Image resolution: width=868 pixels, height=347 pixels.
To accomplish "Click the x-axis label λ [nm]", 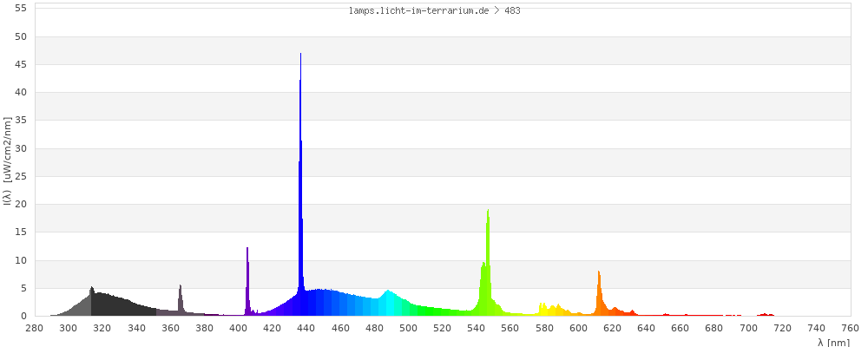I will [x=833, y=343].
